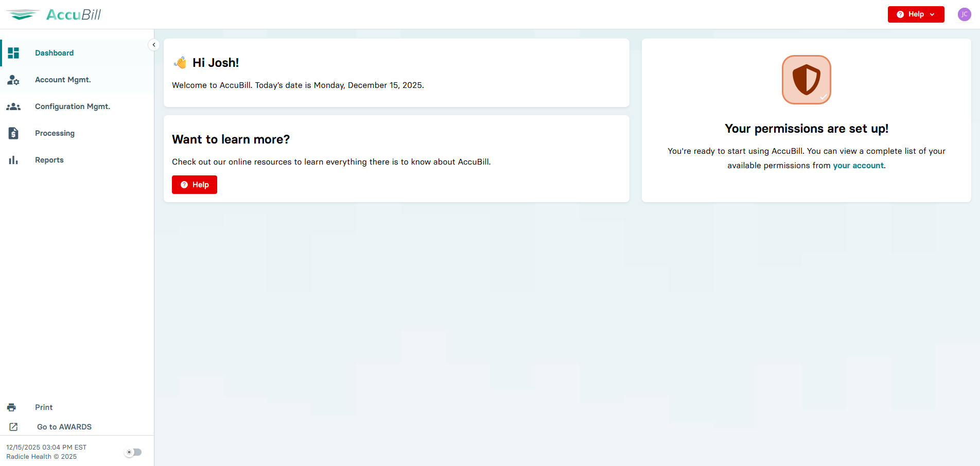Collapse the sidebar with the chevron button
Screen dimensions: 980x466
153,45
